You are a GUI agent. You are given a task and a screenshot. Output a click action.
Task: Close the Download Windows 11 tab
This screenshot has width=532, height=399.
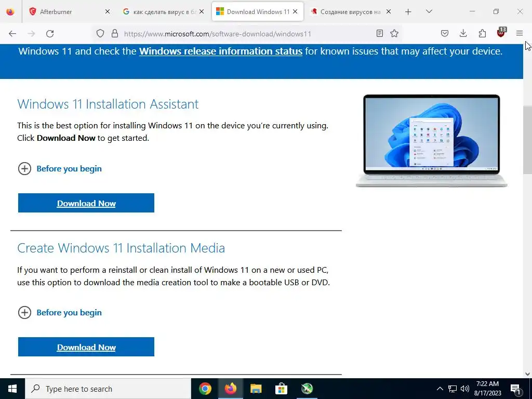tap(295, 11)
